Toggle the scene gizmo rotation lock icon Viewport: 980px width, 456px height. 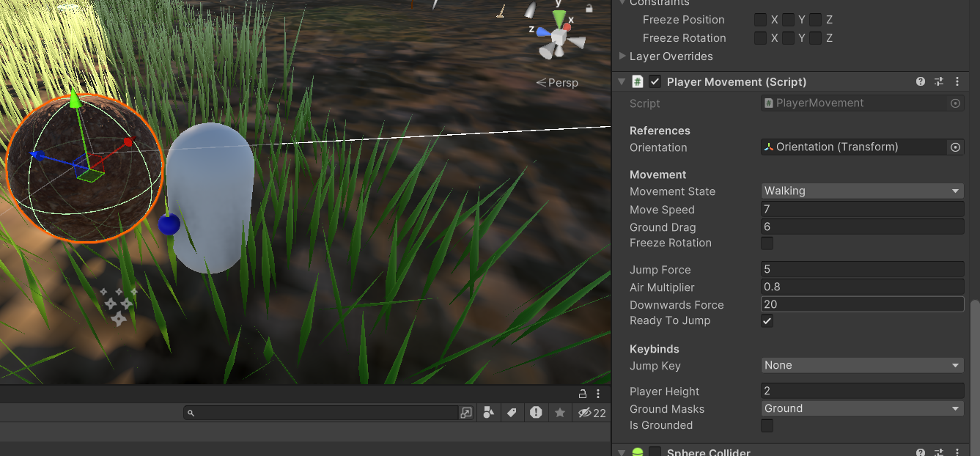(589, 8)
